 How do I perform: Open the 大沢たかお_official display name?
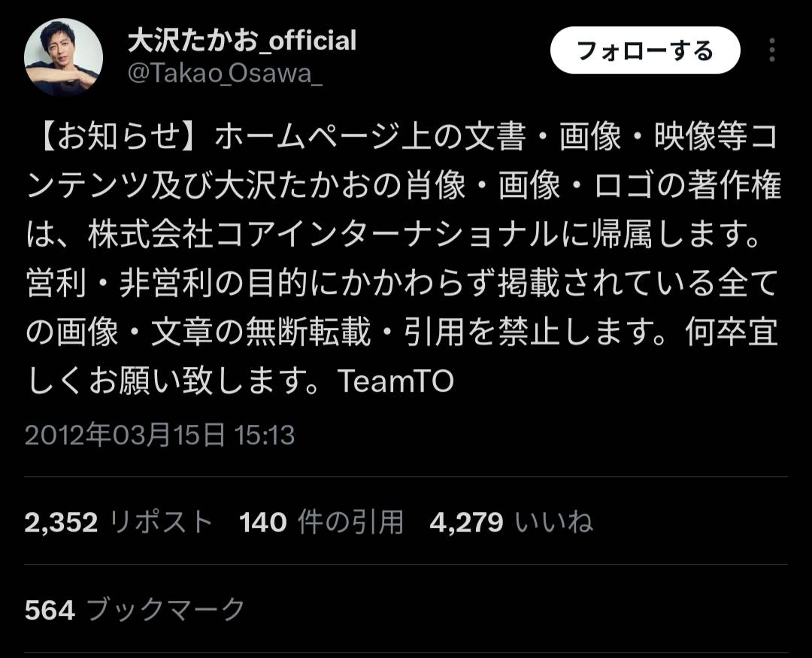[x=242, y=41]
